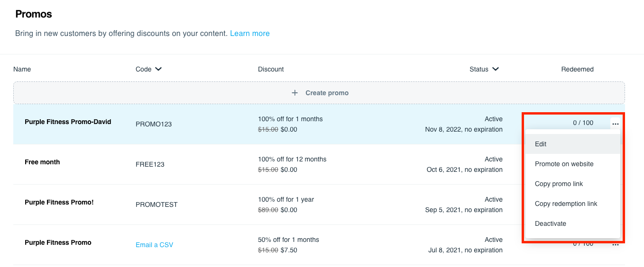Open three-dot menu for Purple Fitness Promo-David
644x267 pixels.
click(x=615, y=124)
